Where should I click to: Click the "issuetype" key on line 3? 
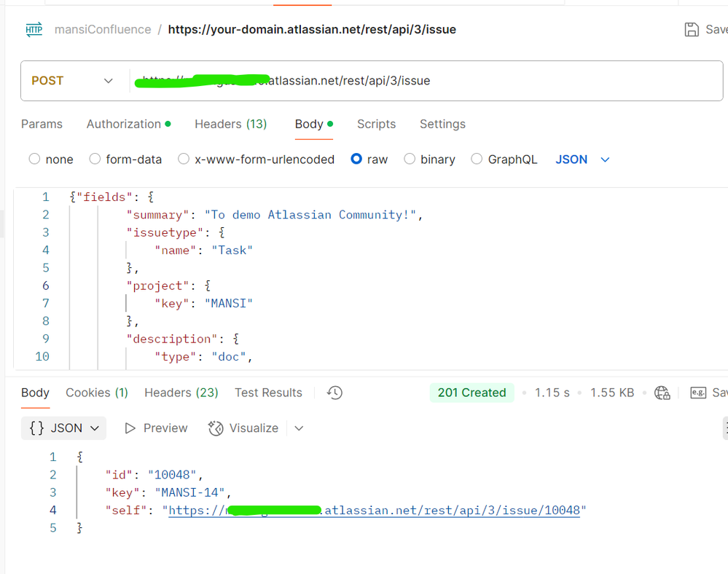[x=165, y=232]
